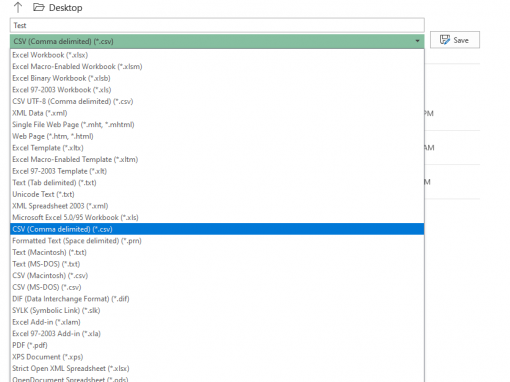Select Microsoft Excel 5.0/95 Workbook
This screenshot has height=382, width=510.
(217, 217)
